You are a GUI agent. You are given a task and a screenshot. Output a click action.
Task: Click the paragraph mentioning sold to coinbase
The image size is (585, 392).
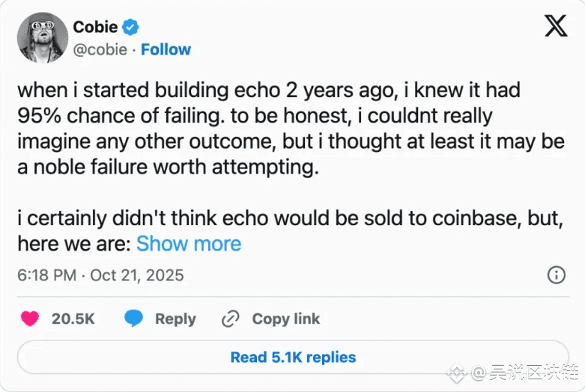tap(285, 221)
